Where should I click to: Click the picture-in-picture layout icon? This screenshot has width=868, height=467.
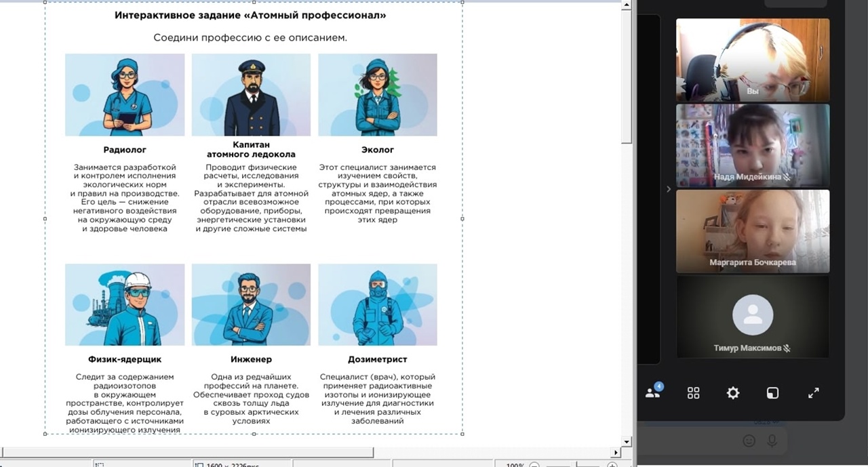(x=773, y=392)
